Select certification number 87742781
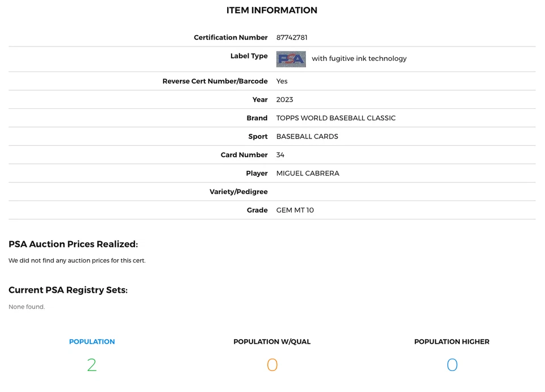 [x=292, y=37]
